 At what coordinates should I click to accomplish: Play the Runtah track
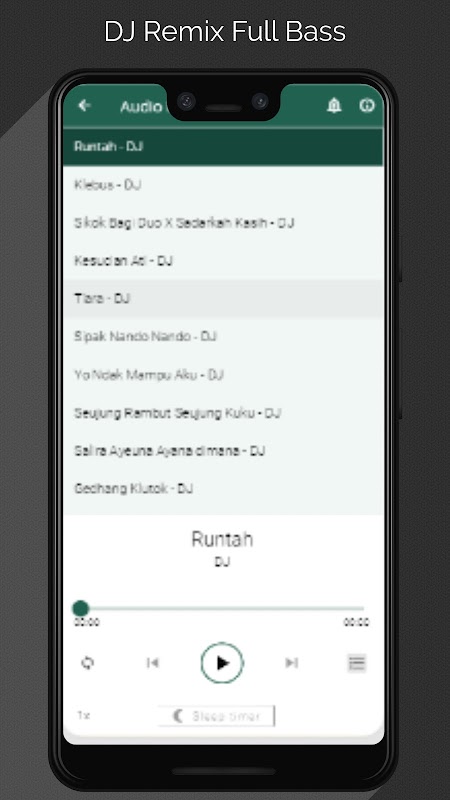click(x=222, y=663)
